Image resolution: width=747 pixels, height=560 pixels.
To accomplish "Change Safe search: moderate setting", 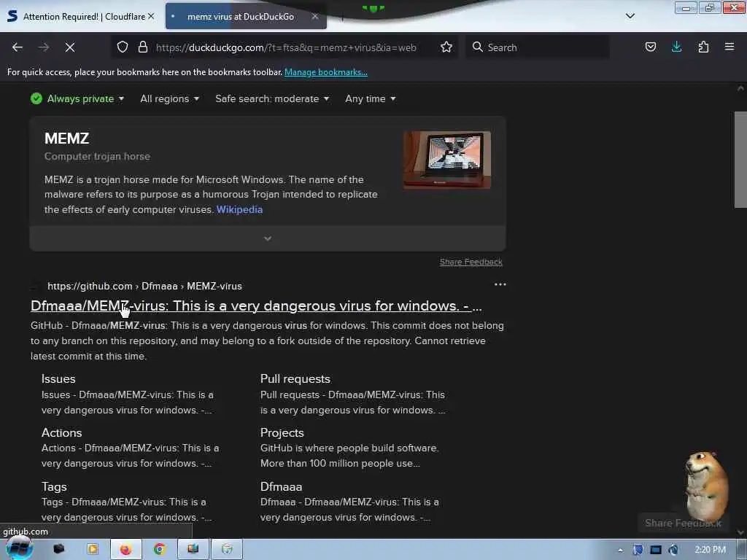I will click(x=272, y=98).
